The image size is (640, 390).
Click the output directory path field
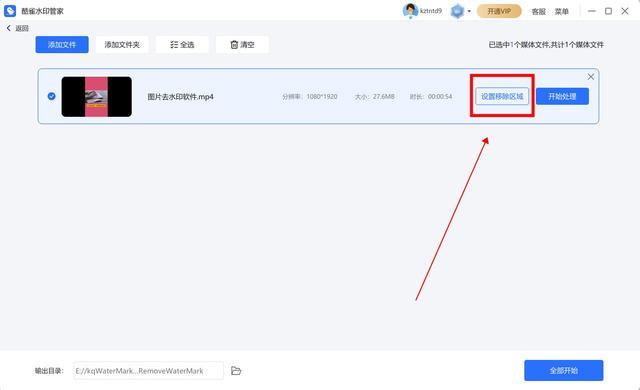pos(149,371)
